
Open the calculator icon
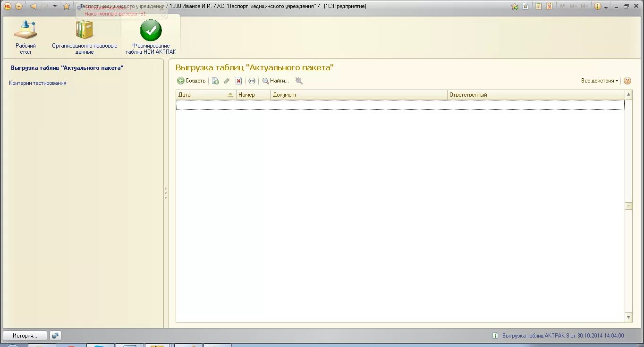(x=538, y=6)
